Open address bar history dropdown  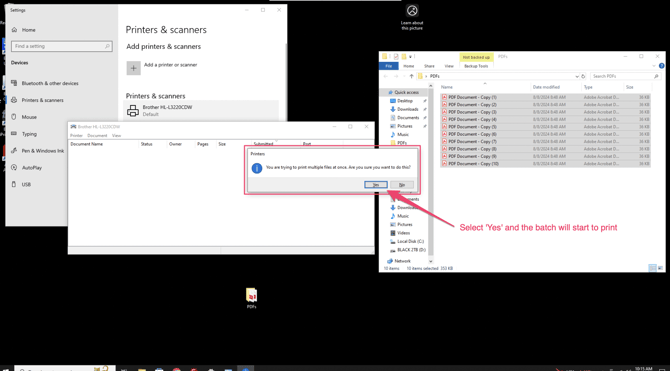[x=577, y=76]
